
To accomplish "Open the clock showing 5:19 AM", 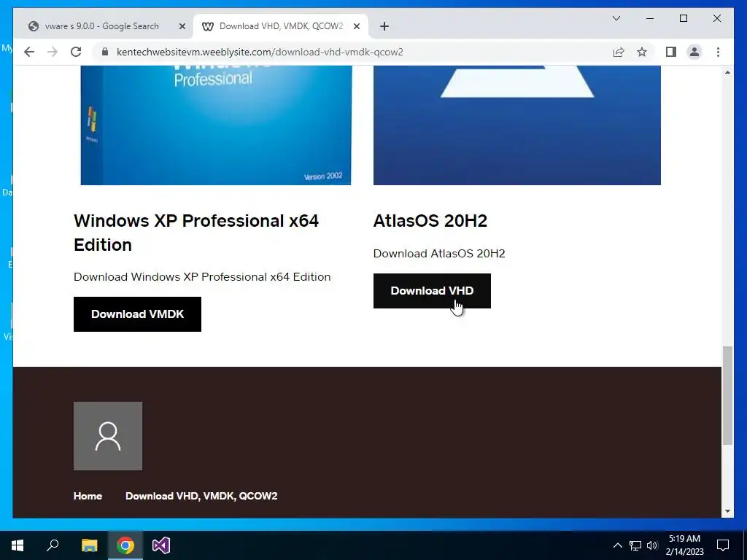I will tap(684, 545).
